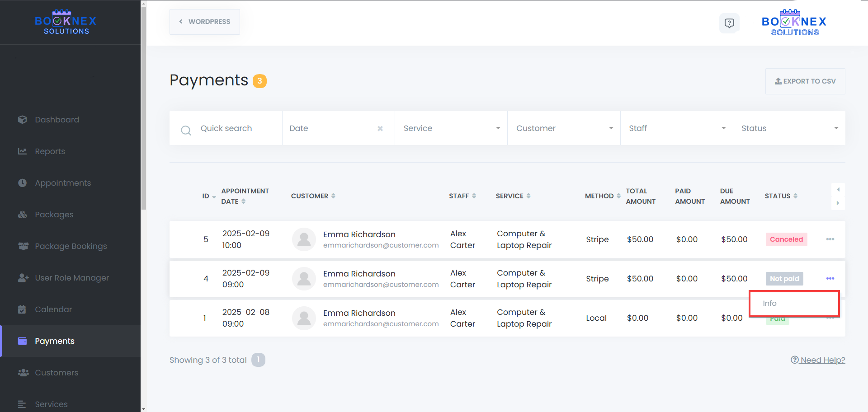
Task: Click the Packages icon in sidebar
Action: click(23, 215)
